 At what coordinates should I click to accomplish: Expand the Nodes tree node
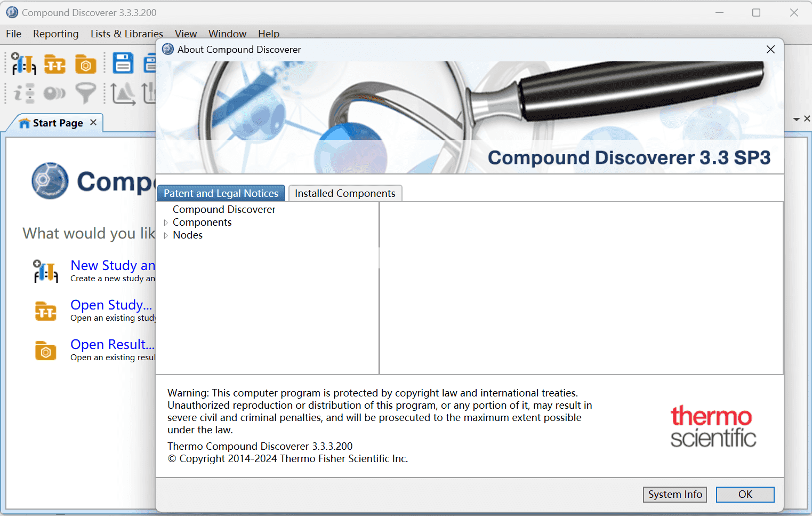tap(166, 235)
